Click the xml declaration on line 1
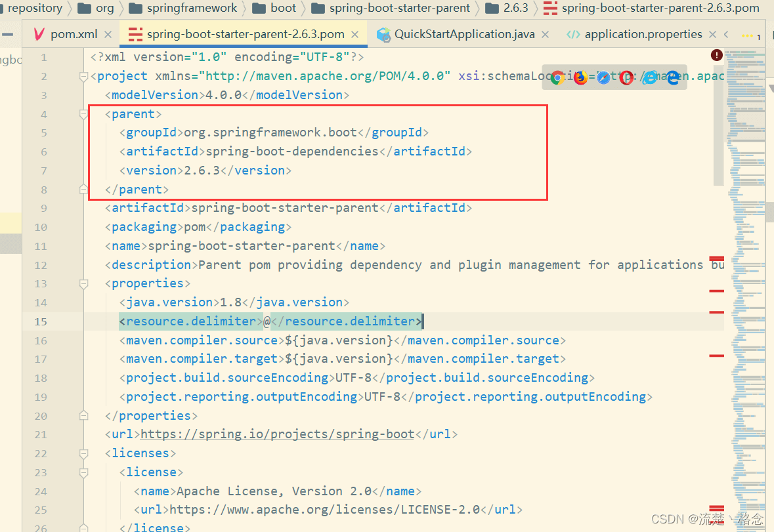Image resolution: width=774 pixels, height=532 pixels. pyautogui.click(x=227, y=57)
